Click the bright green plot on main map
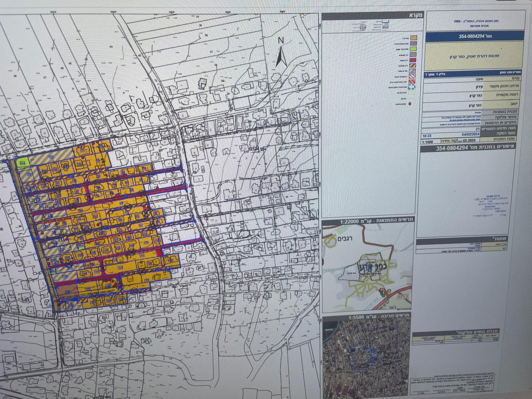This screenshot has height=399, width=532. pyautogui.click(x=23, y=163)
